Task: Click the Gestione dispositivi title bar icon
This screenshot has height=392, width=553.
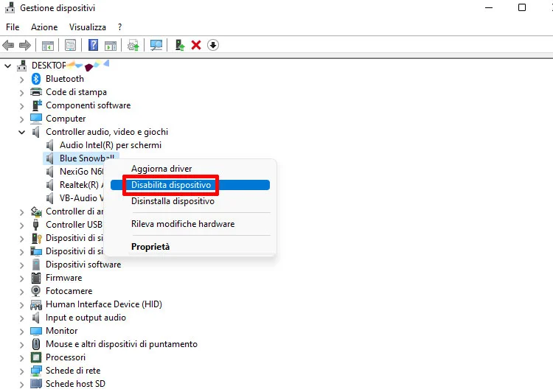Action: coord(10,8)
